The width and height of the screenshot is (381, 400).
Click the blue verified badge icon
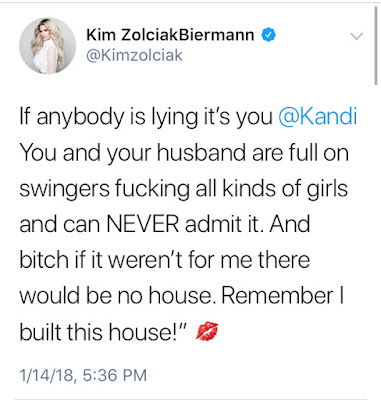click(x=269, y=35)
